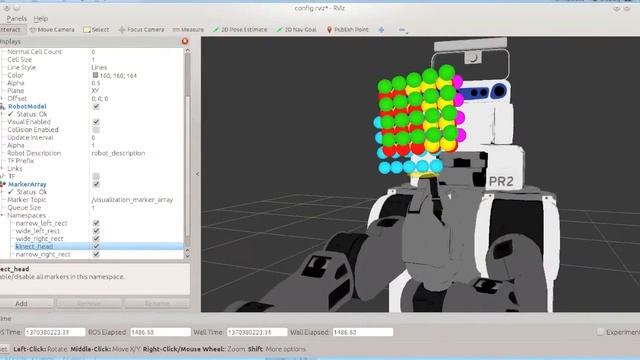Activate the 2D Nav Goal tool
Screen dimensions: 640x360
pos(296,30)
